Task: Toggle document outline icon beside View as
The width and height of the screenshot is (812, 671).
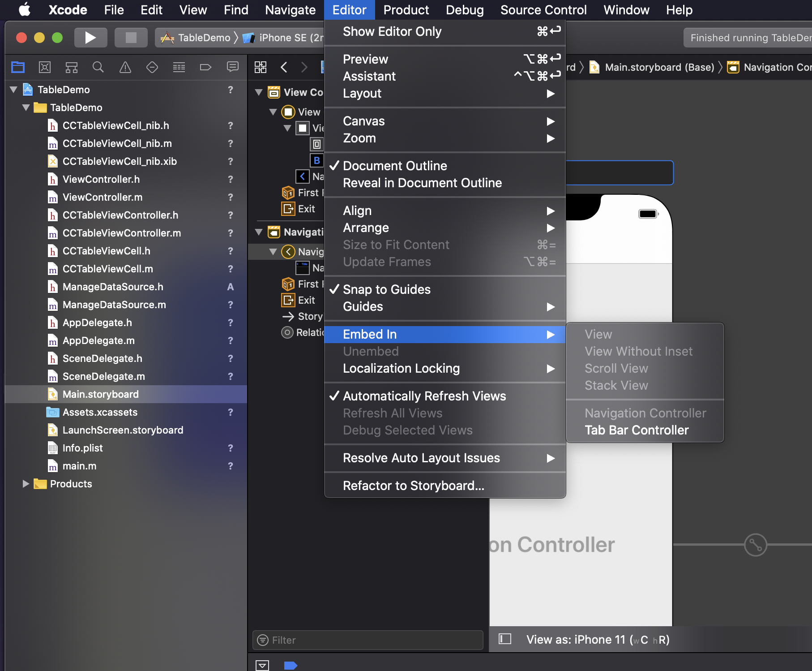Action: pyautogui.click(x=505, y=639)
